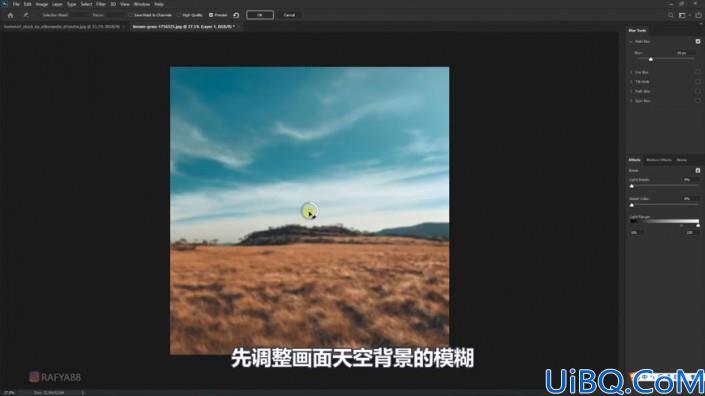Expand the Tilt-Shift section
The image size is (705, 396).
(631, 81)
